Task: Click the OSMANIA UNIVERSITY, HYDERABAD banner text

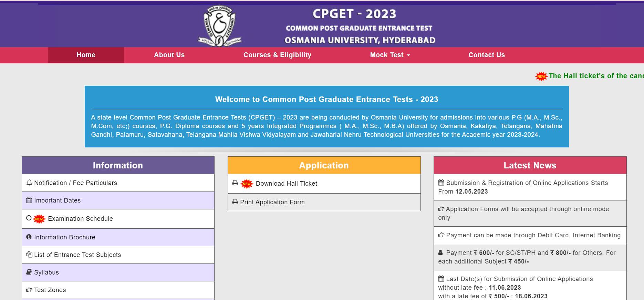Action: click(360, 40)
